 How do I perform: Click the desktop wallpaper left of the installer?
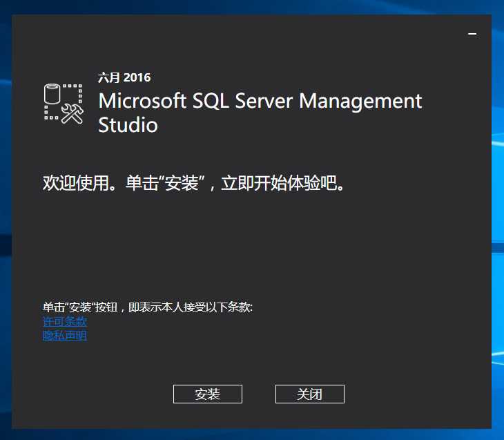tap(6, 207)
